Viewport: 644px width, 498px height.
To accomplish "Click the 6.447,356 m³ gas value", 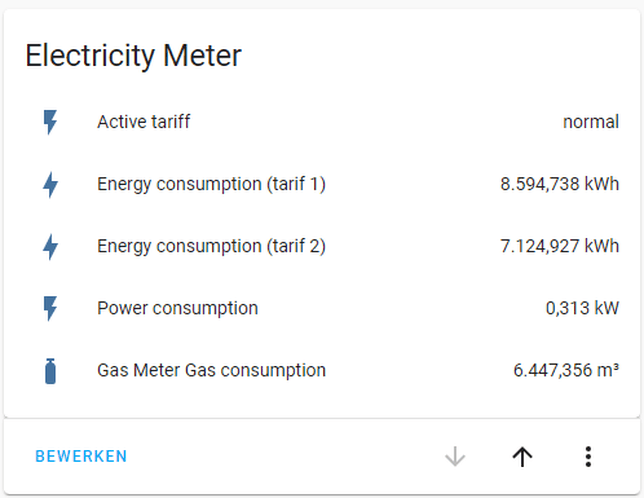I will coord(566,370).
